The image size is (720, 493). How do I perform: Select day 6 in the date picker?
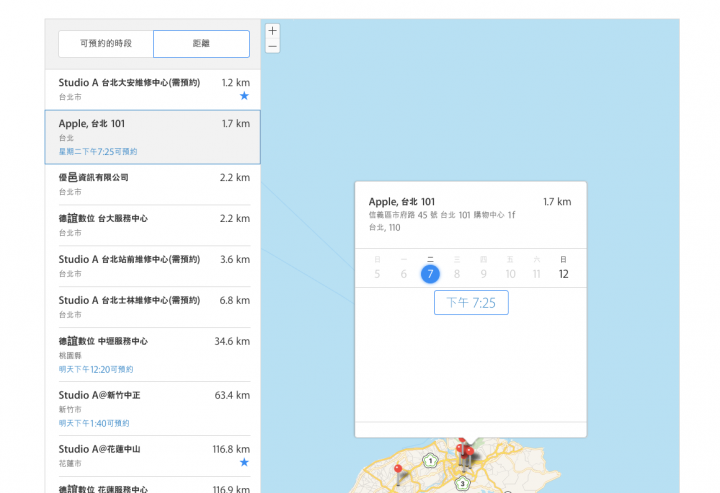coord(404,274)
